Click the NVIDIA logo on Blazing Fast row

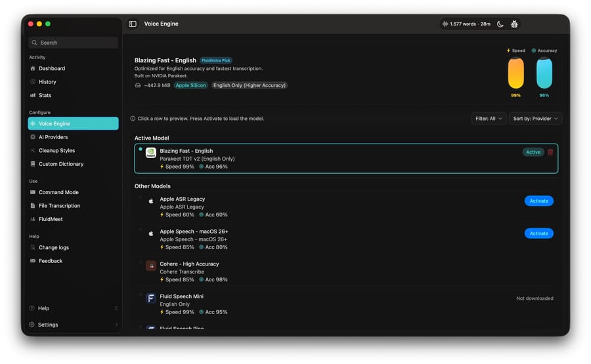(x=151, y=153)
